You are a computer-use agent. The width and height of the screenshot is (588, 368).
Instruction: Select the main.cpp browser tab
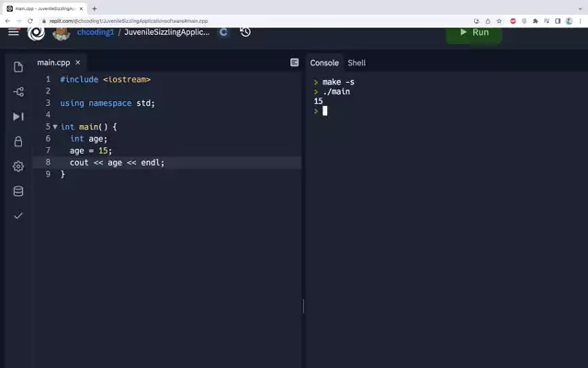44,8
